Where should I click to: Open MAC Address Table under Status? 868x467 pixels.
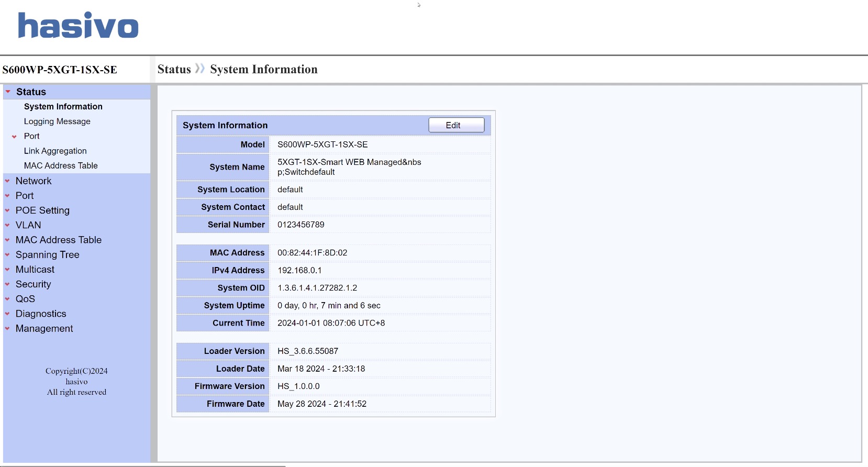click(61, 165)
